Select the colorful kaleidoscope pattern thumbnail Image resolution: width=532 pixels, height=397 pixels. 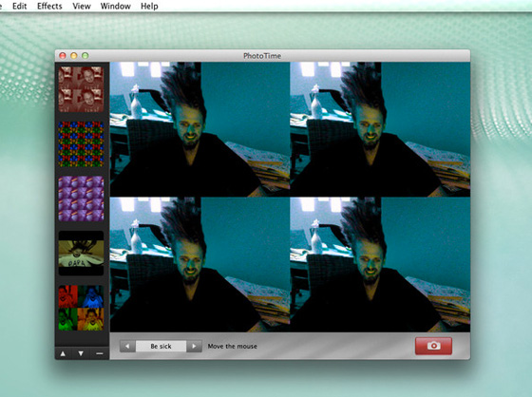pos(81,144)
